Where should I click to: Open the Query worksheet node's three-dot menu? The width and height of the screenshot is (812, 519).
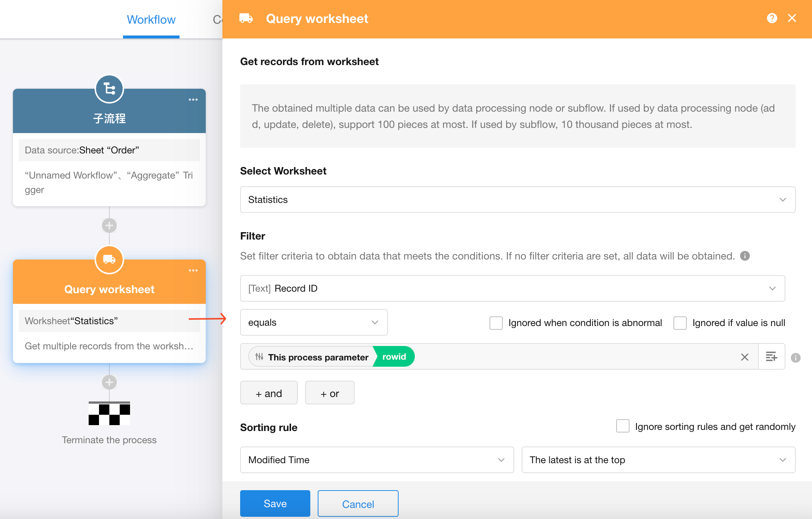(193, 271)
